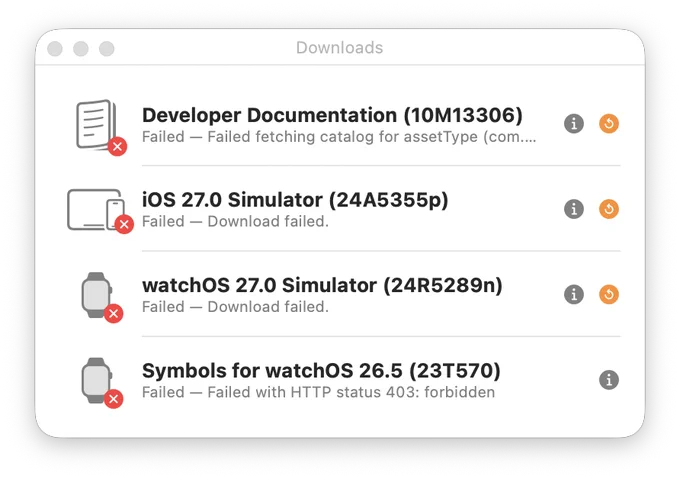Show info for iOS 27.0 Simulator download
This screenshot has height=479, width=680.
(574, 209)
